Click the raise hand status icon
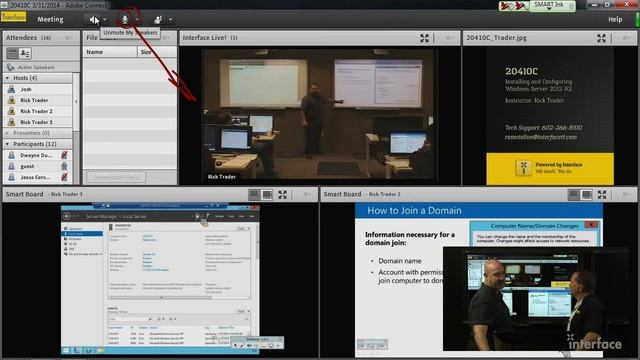The width and height of the screenshot is (640, 360). pyautogui.click(x=158, y=19)
